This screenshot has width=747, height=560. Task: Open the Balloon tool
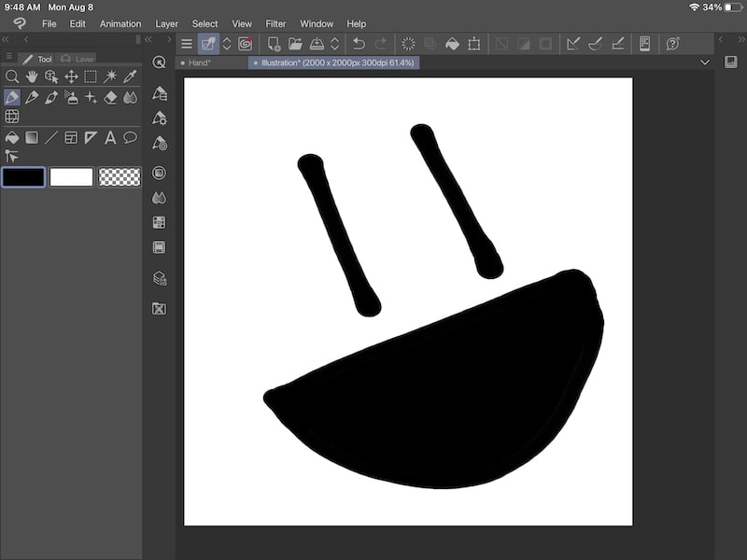pyautogui.click(x=130, y=137)
